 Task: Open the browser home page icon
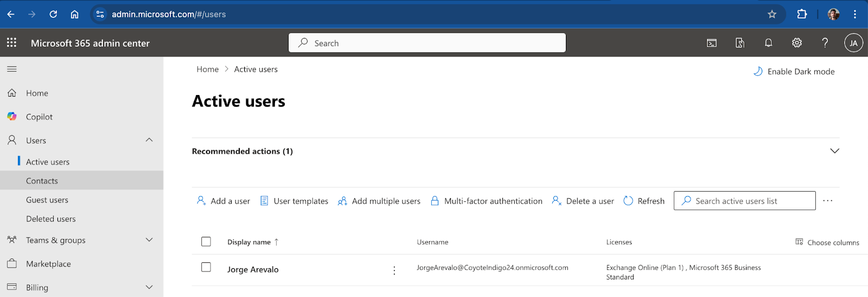click(x=75, y=14)
